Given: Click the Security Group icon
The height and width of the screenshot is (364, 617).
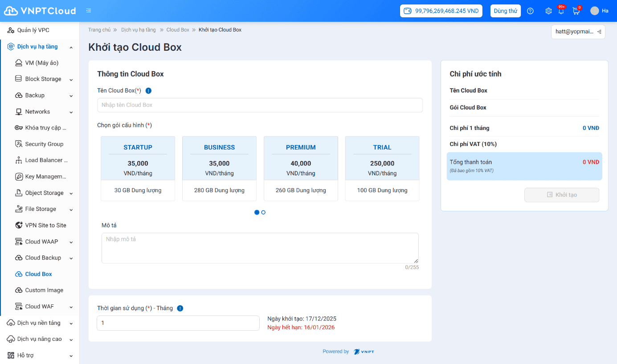Looking at the screenshot, I should click(x=19, y=144).
